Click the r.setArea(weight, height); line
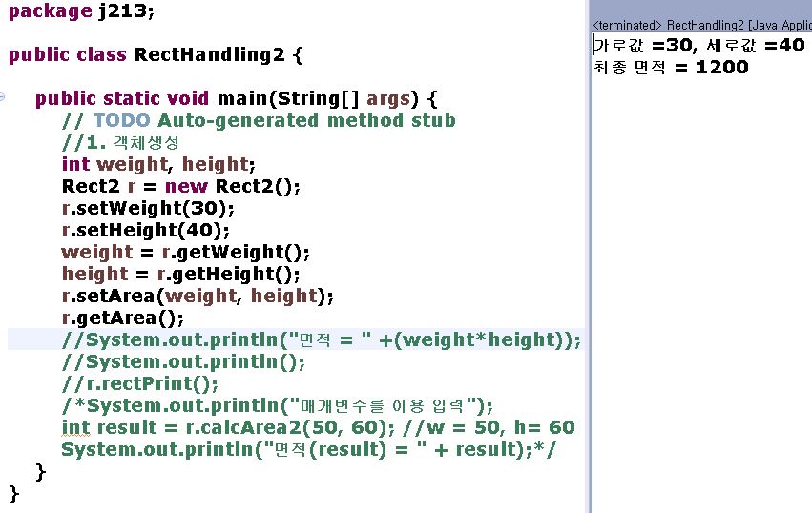The width and height of the screenshot is (812, 513). [x=198, y=297]
